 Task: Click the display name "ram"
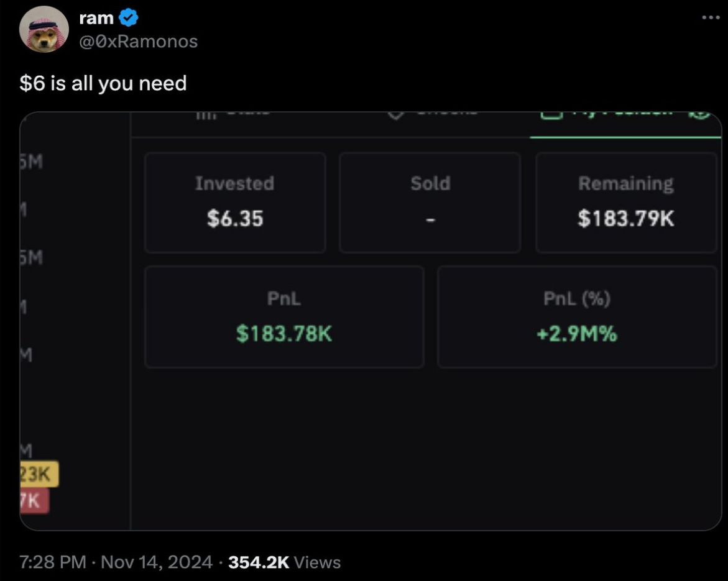click(96, 19)
